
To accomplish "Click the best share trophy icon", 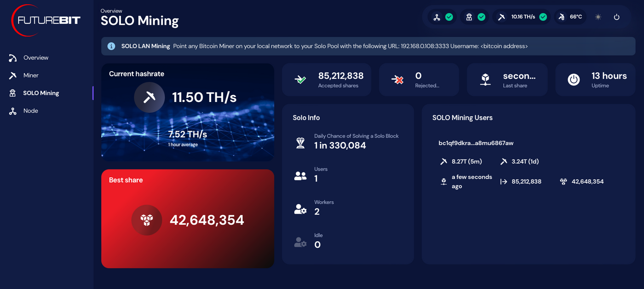I will [146, 220].
